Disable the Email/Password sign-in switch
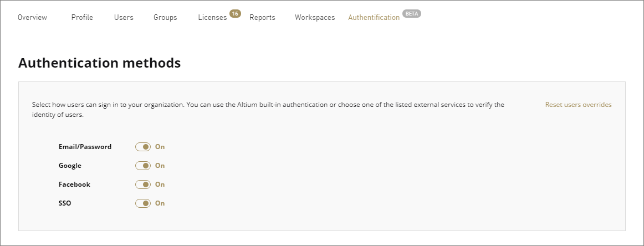Image resolution: width=644 pixels, height=246 pixels. point(143,147)
